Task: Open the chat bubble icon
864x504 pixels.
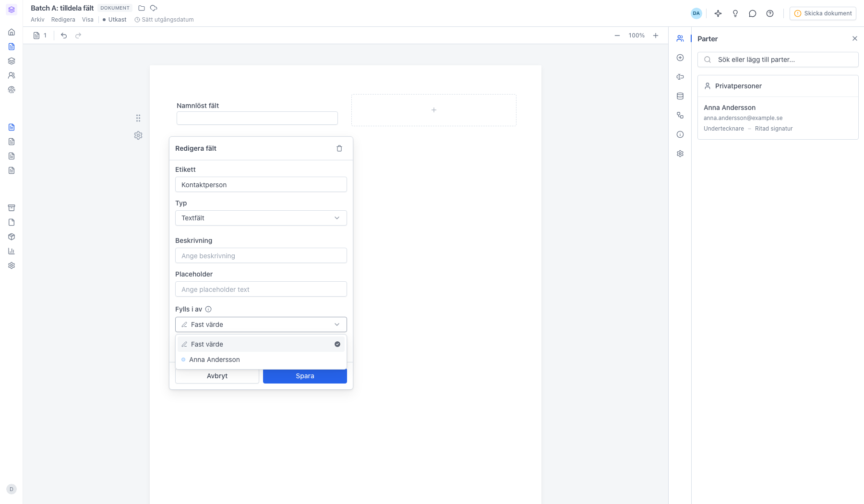Action: [x=753, y=13]
